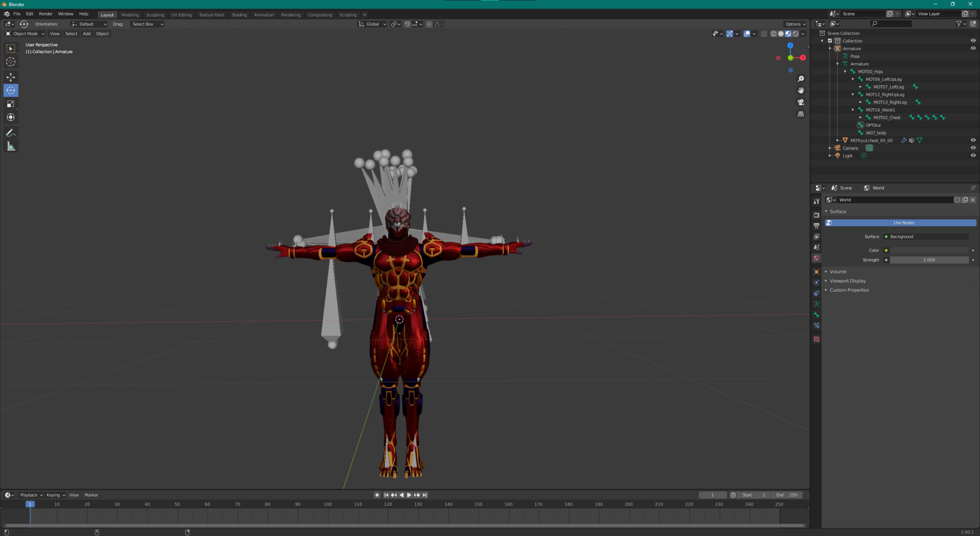Open the Render properties tab

[x=817, y=215]
